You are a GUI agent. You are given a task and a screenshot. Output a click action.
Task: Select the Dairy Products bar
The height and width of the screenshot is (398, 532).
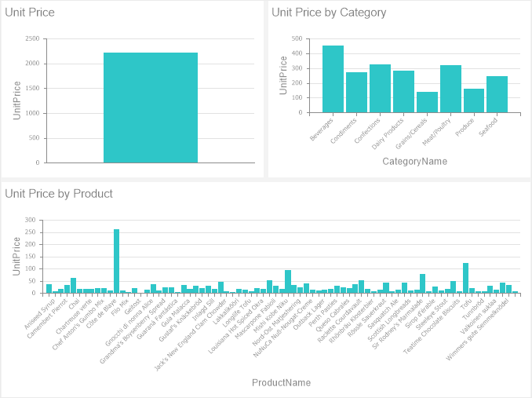click(x=403, y=91)
